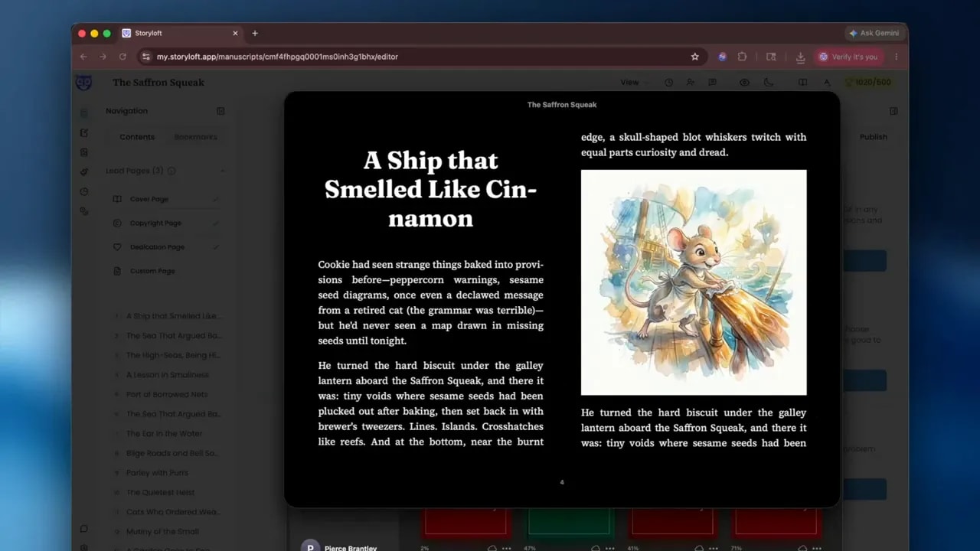
Task: Select the Storyloft browser tab
Action: click(x=181, y=33)
